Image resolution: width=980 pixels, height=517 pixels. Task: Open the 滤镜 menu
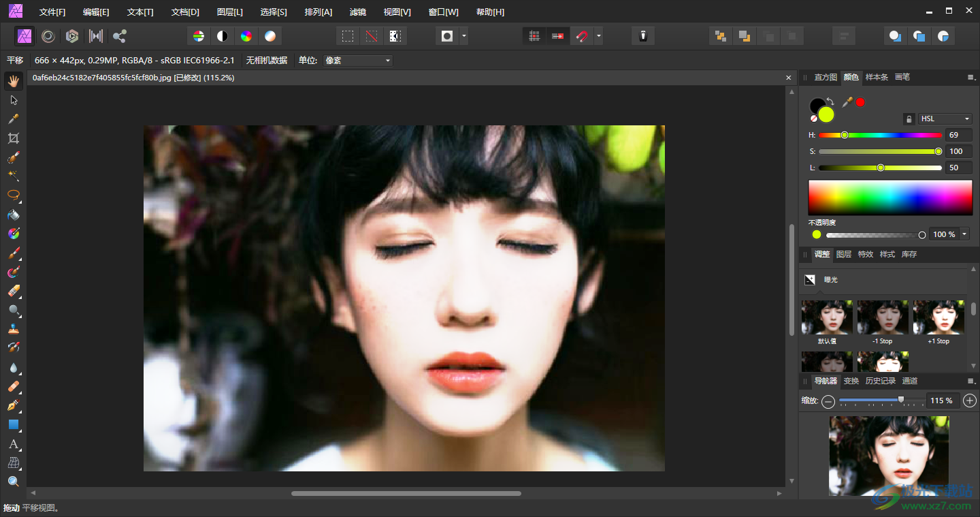pos(357,12)
